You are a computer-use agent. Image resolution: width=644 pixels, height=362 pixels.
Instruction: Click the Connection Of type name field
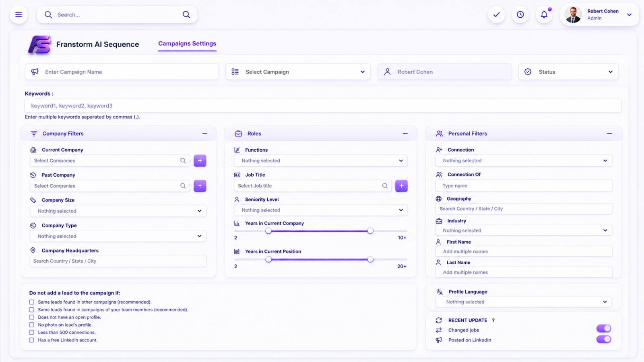[x=524, y=186]
